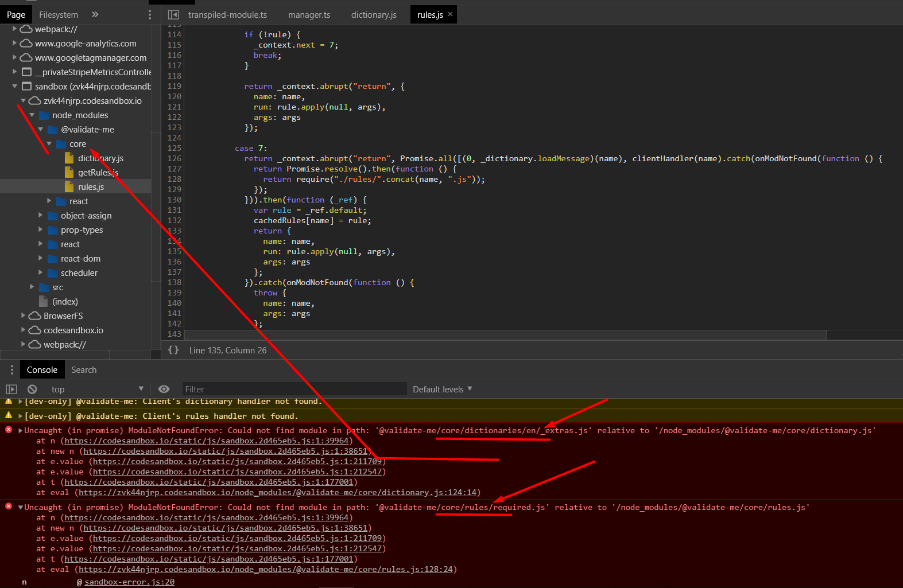Click the console Filter input field

pyautogui.click(x=294, y=389)
